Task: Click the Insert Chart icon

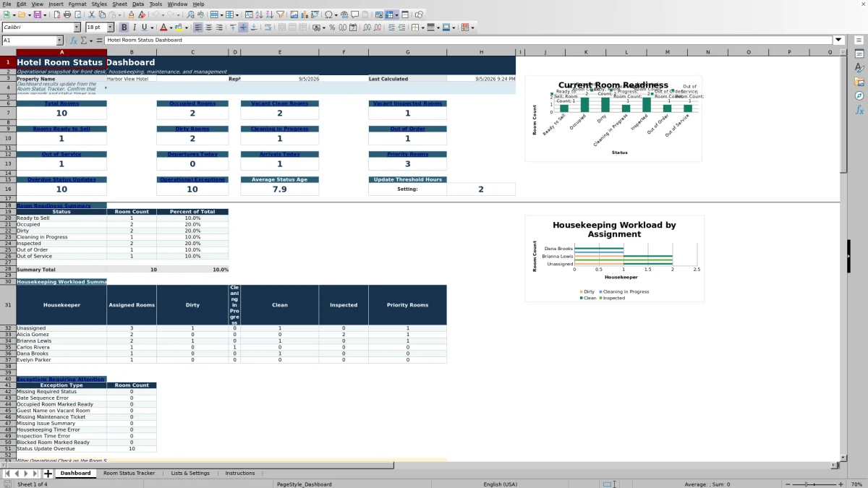Action: point(304,14)
